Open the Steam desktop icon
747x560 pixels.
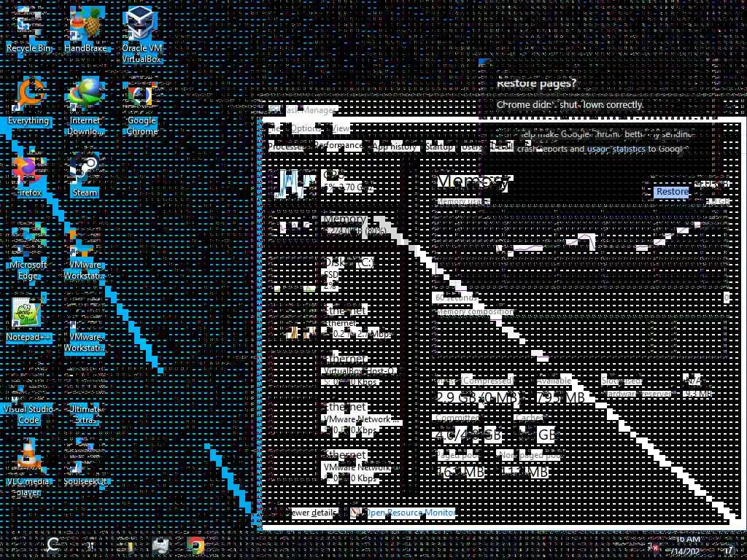pyautogui.click(x=85, y=176)
